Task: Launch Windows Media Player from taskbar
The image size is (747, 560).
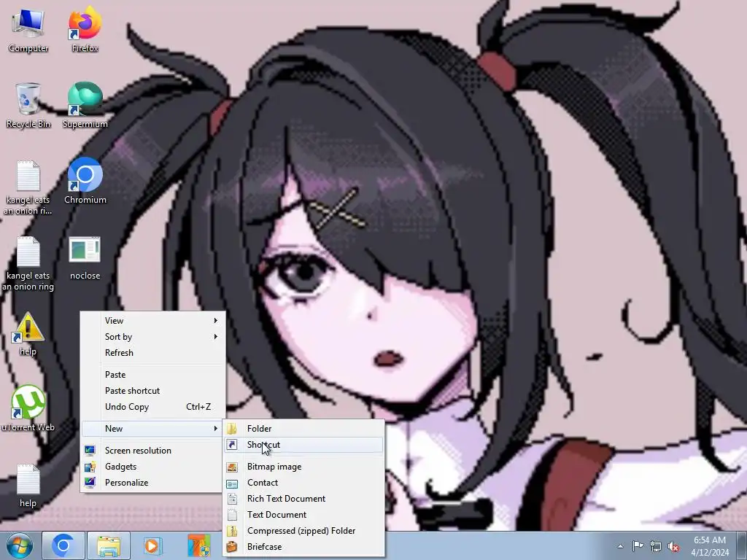Action: click(153, 545)
